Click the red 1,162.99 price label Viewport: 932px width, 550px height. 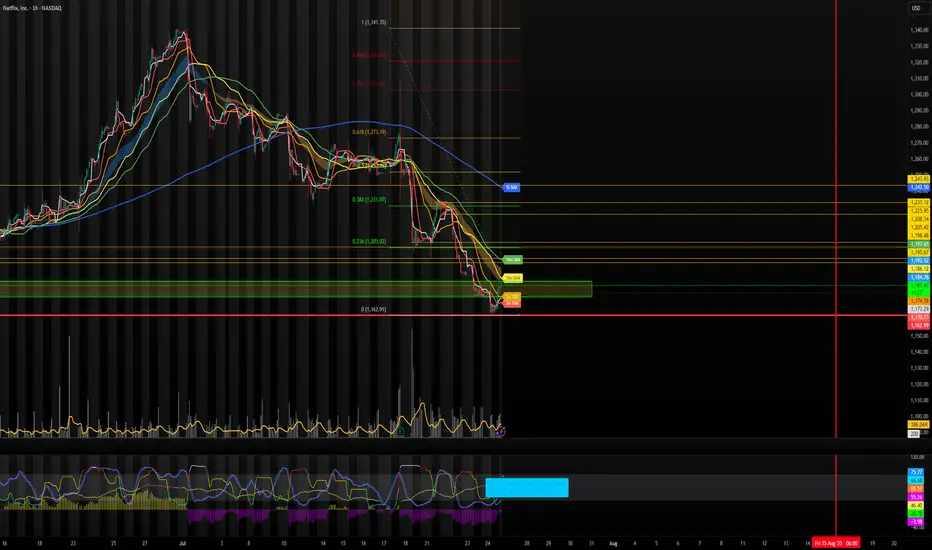click(919, 325)
